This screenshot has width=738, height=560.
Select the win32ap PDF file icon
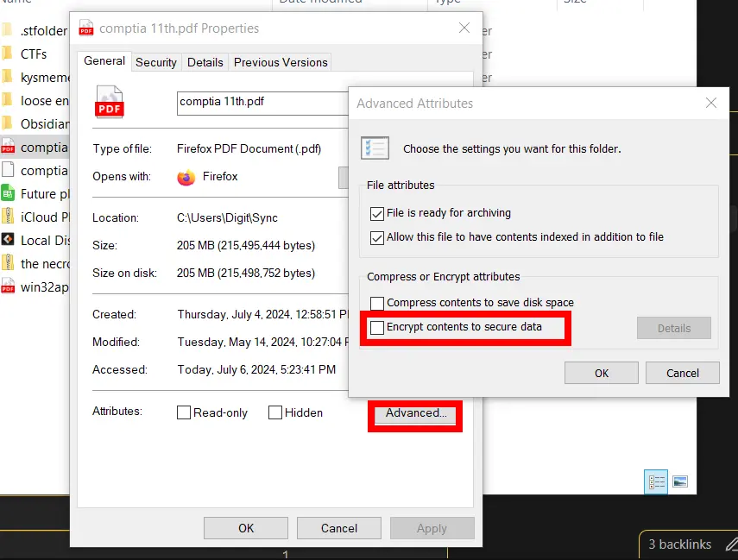pos(8,287)
